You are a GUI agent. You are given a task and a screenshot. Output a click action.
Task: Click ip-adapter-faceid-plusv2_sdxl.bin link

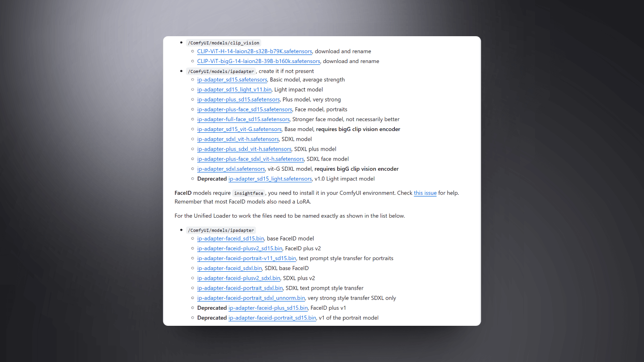(x=239, y=278)
